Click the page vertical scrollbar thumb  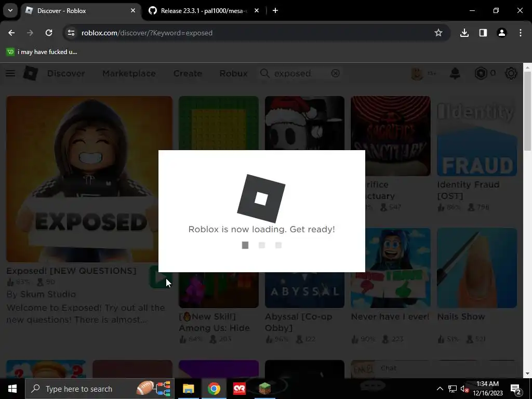[527, 111]
